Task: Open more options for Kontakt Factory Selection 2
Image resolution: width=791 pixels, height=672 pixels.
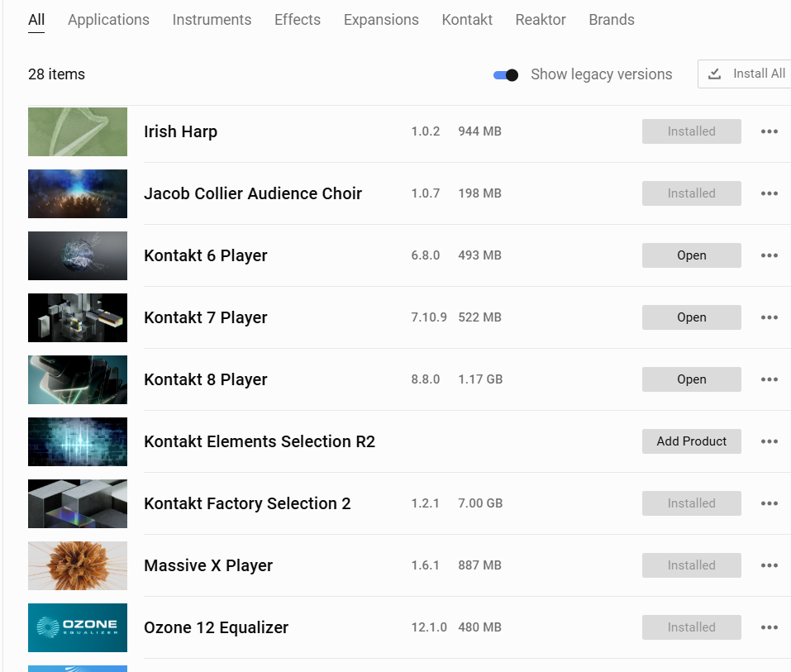Action: (x=769, y=504)
